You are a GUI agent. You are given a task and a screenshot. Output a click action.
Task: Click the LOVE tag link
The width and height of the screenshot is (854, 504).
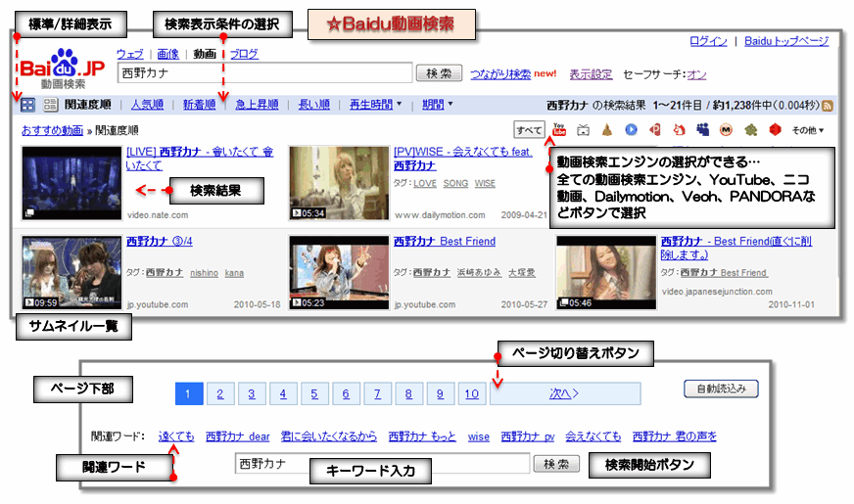pyautogui.click(x=425, y=183)
